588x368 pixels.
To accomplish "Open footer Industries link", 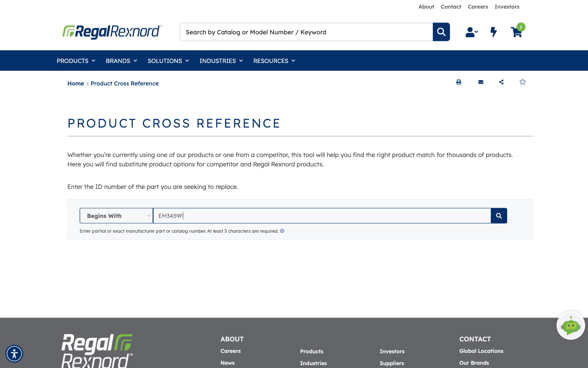I will [313, 363].
